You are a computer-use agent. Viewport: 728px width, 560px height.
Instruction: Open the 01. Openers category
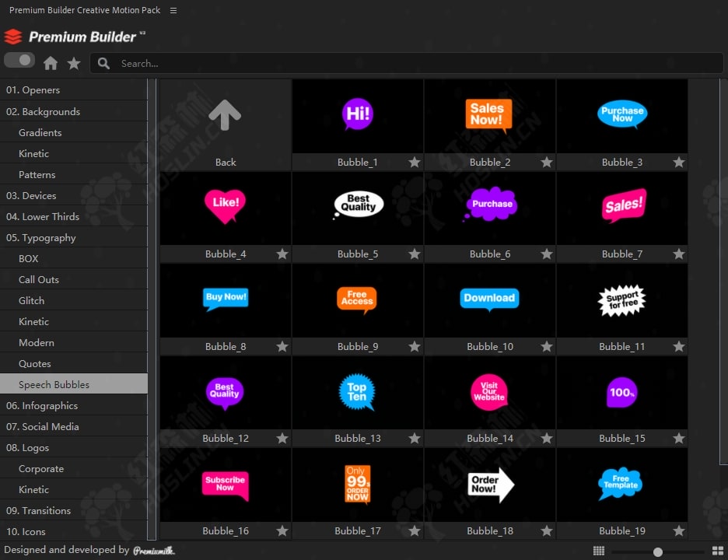74,90
